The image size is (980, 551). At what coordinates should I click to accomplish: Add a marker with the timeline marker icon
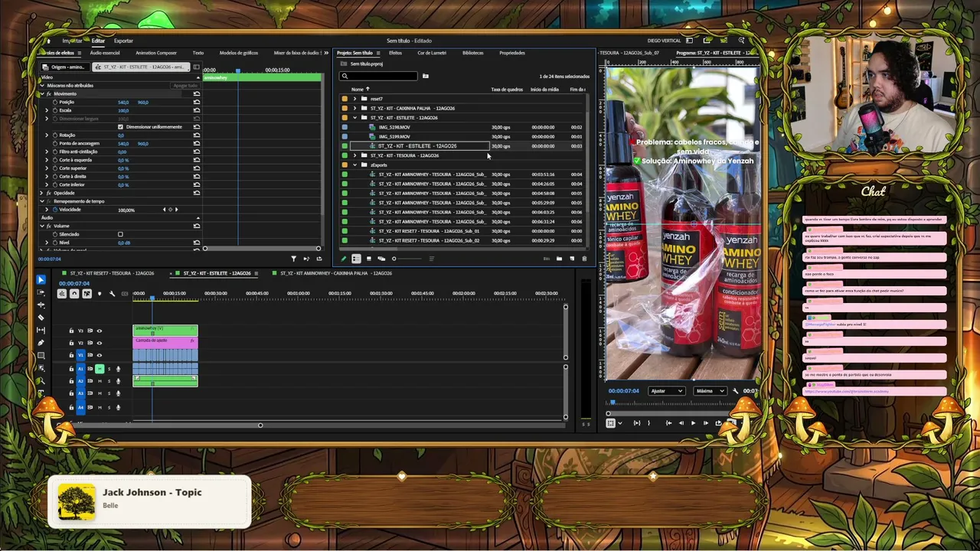pyautogui.click(x=99, y=294)
